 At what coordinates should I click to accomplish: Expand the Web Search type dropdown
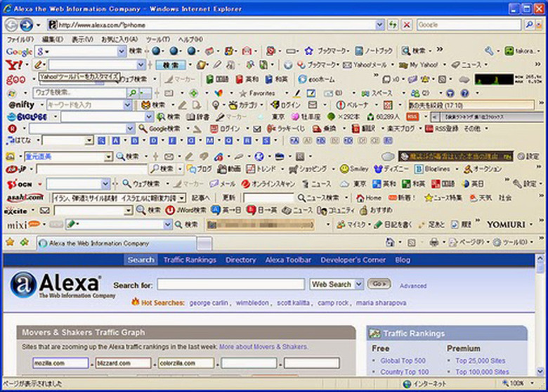click(359, 284)
